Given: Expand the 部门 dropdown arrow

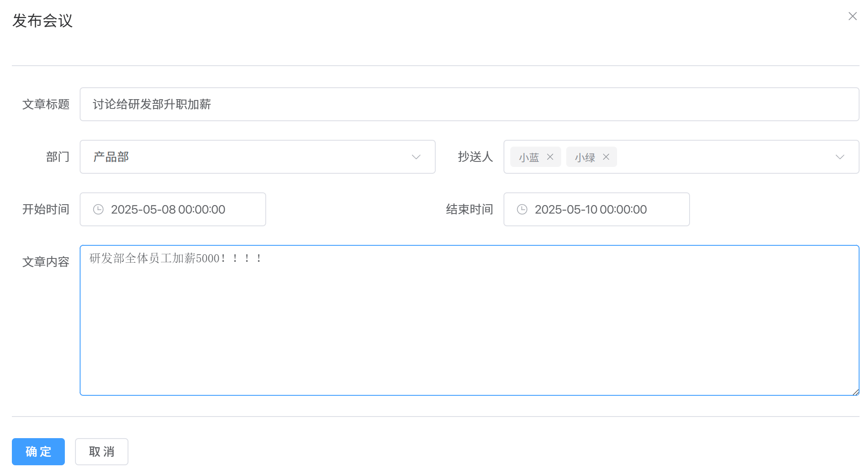Looking at the screenshot, I should pyautogui.click(x=416, y=157).
